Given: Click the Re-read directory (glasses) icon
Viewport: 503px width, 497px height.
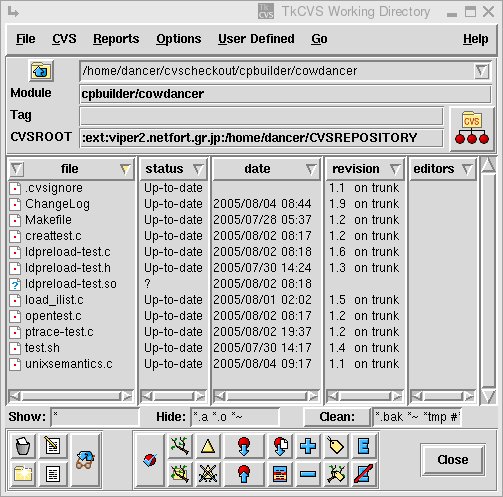Looking at the screenshot, I should pyautogui.click(x=86, y=460).
